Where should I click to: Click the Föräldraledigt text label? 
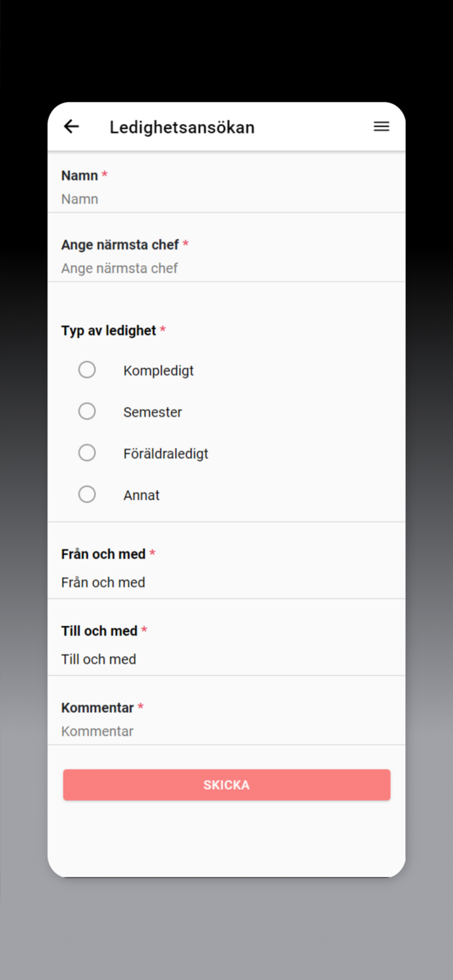pos(165,453)
